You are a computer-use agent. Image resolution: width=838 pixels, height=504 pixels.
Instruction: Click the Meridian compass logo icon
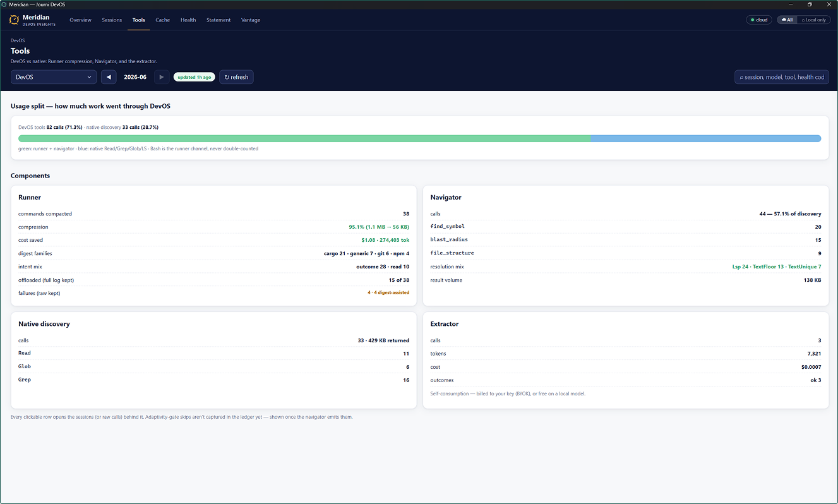tap(14, 20)
